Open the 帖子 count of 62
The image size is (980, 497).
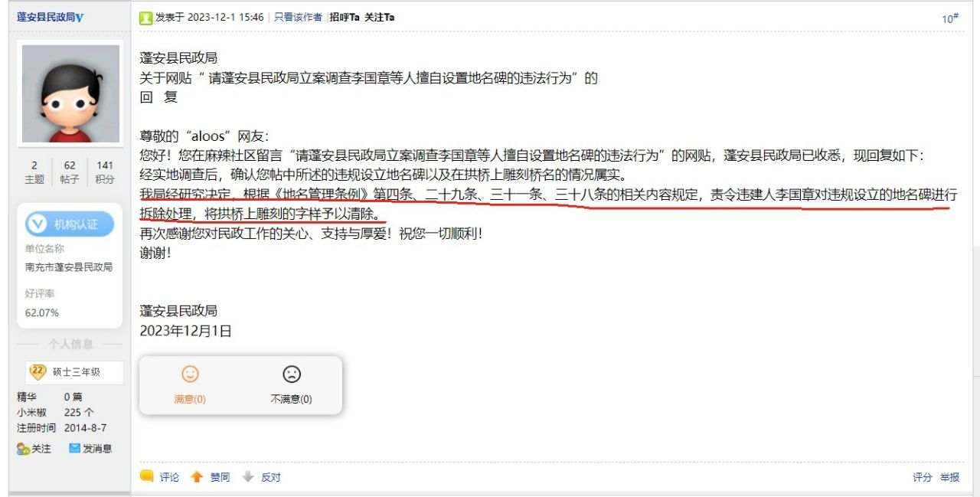click(x=70, y=172)
